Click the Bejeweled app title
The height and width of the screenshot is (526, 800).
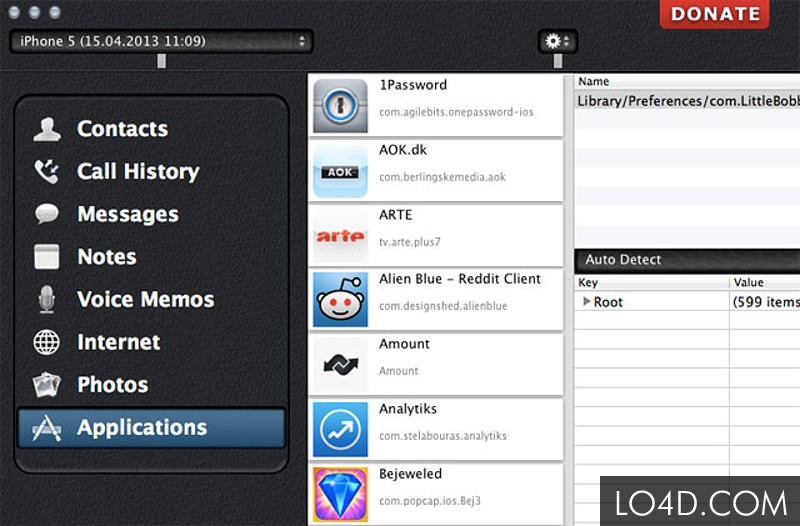[410, 474]
